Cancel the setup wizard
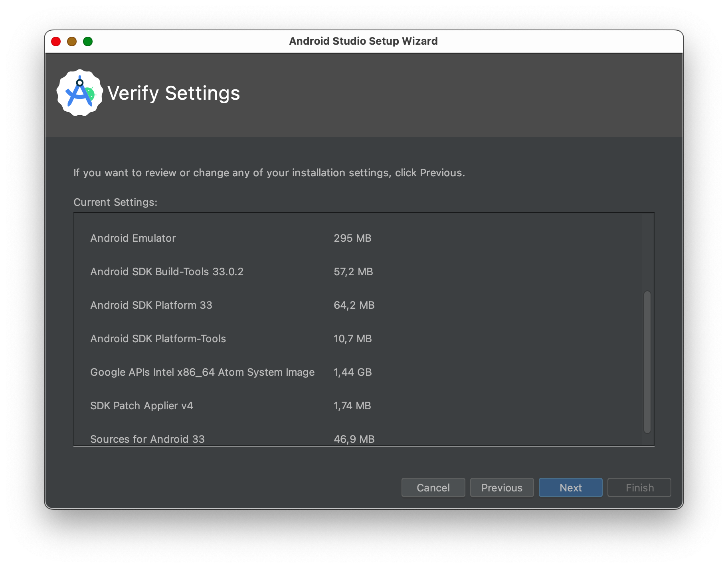 433,487
